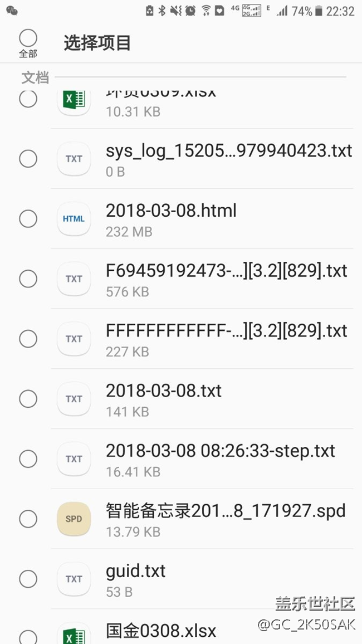Open file 2018-03-08 08:26:33-step.txt
The height and width of the screenshot is (644, 362).
coord(220,451)
